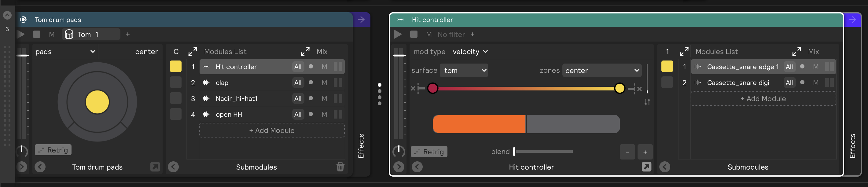Click the Hit controller purple arrow icon

pos(852,20)
